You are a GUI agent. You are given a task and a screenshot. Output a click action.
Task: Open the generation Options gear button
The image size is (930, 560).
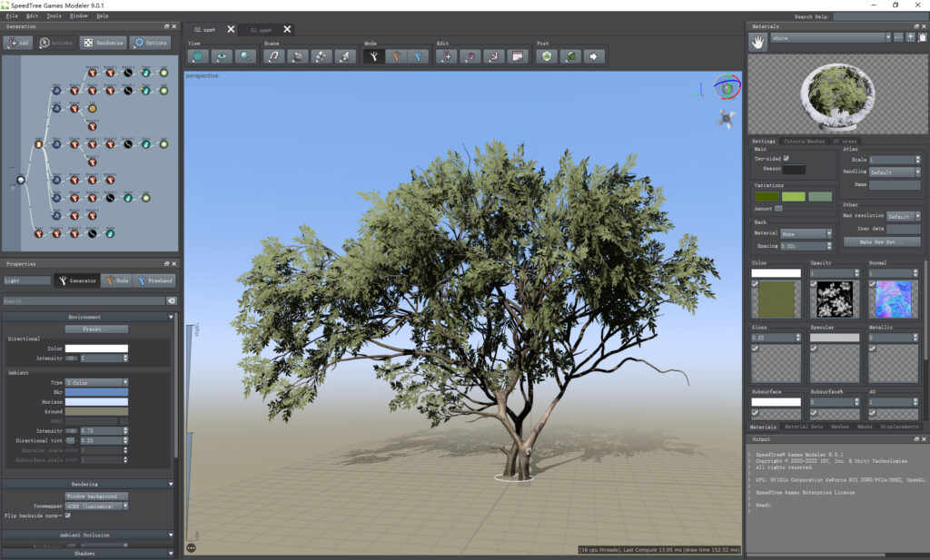coord(150,43)
